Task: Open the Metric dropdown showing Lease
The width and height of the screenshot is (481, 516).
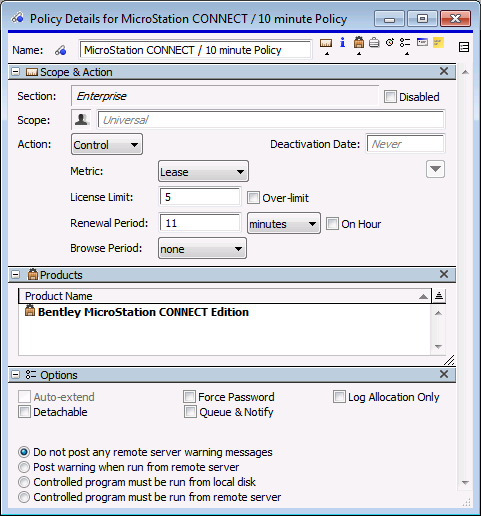Action: (203, 171)
